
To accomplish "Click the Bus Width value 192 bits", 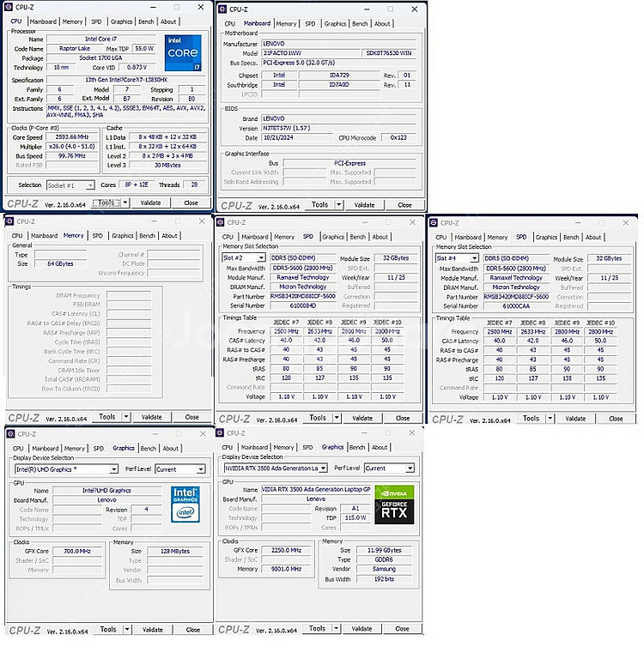I will click(x=384, y=579).
